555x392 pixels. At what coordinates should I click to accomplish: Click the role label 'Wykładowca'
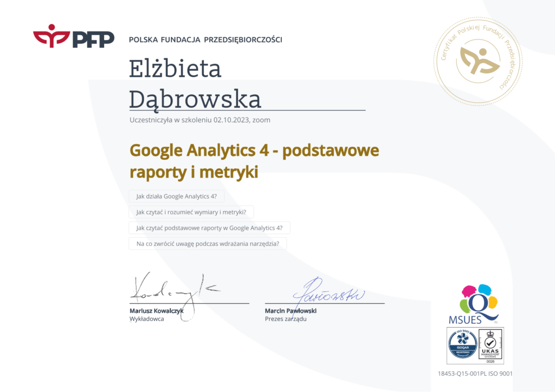point(146,319)
